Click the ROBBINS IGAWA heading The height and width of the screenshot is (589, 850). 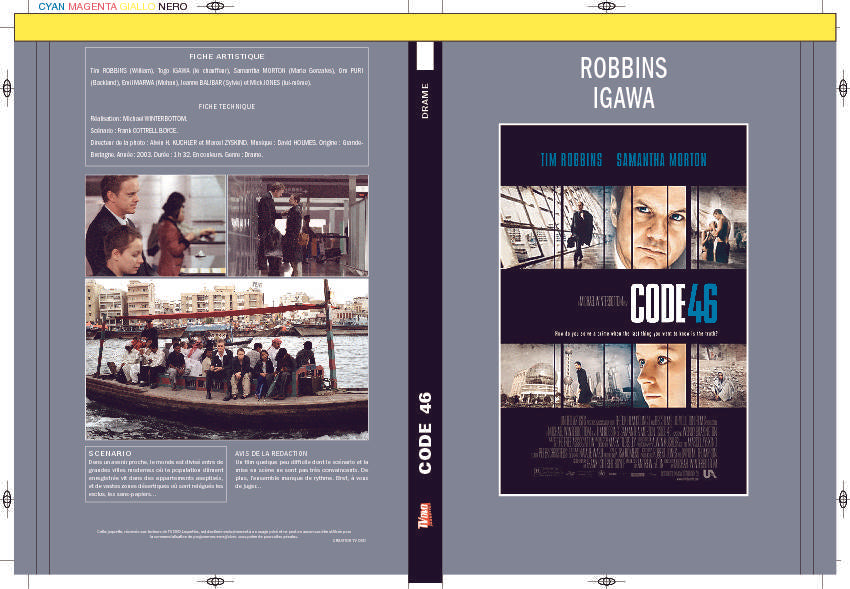[625, 83]
